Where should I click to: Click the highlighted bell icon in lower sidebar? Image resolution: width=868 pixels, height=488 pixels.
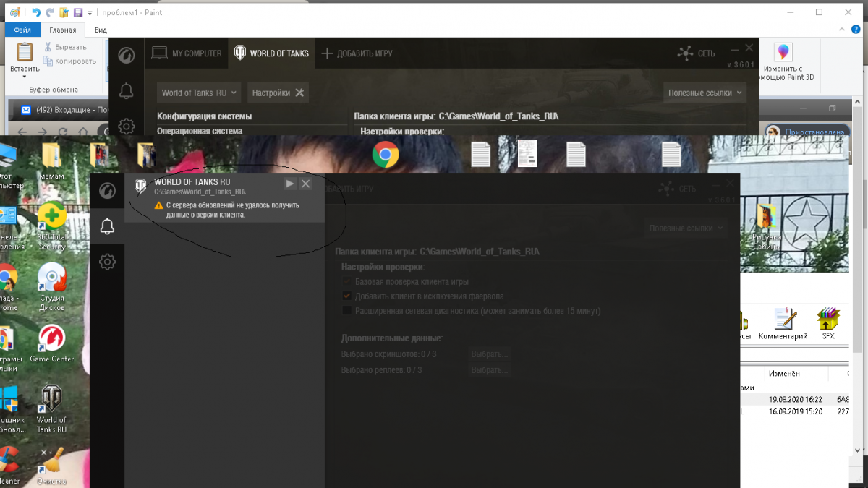tap(107, 226)
